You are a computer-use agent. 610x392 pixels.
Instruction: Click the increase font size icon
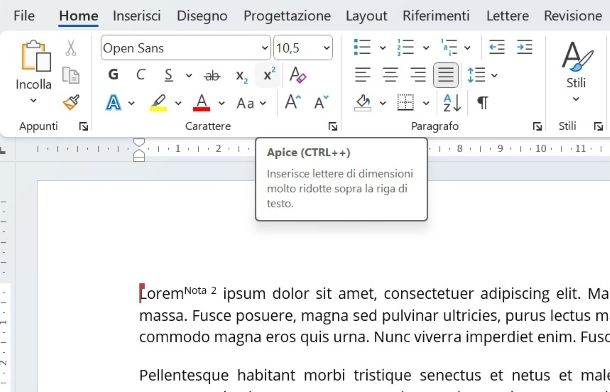pyautogui.click(x=292, y=103)
